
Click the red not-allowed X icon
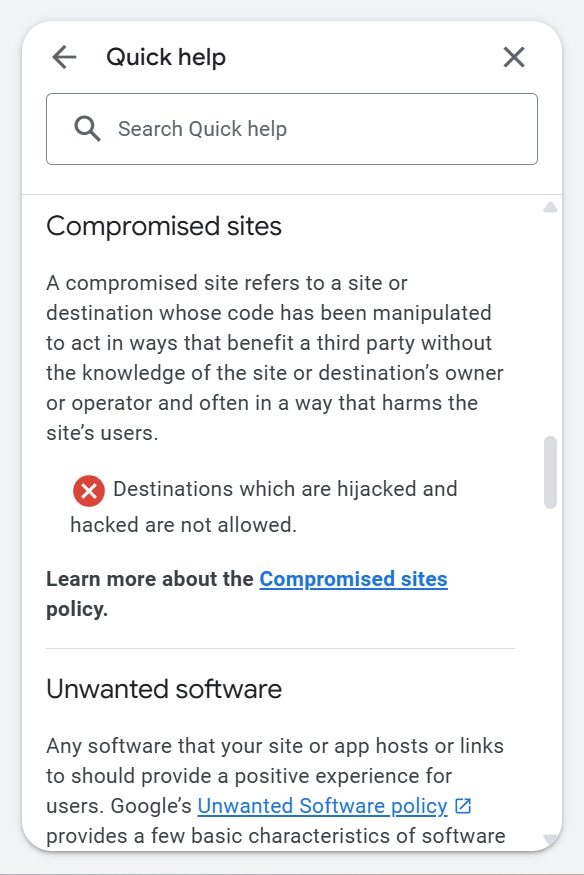pos(89,491)
